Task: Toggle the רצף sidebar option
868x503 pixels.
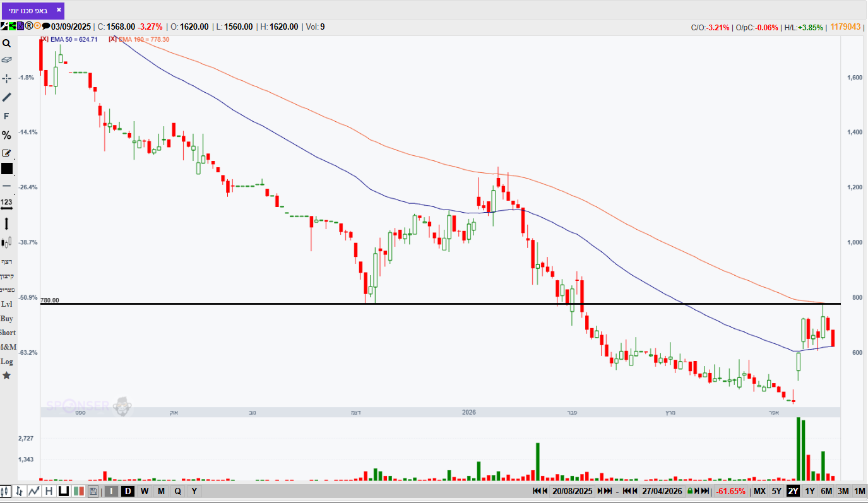Action: [x=7, y=261]
